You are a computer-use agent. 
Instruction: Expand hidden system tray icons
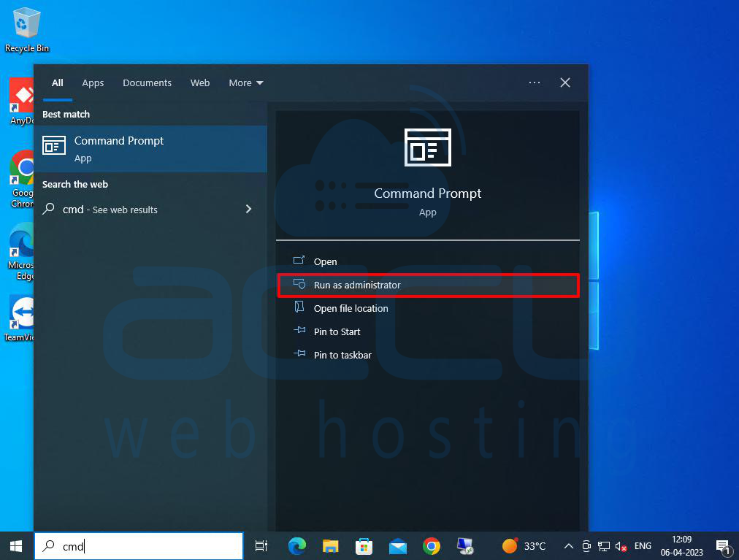tap(568, 545)
